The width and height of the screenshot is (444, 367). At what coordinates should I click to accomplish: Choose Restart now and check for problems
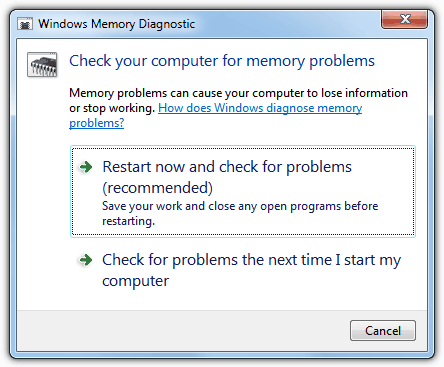pos(243,192)
